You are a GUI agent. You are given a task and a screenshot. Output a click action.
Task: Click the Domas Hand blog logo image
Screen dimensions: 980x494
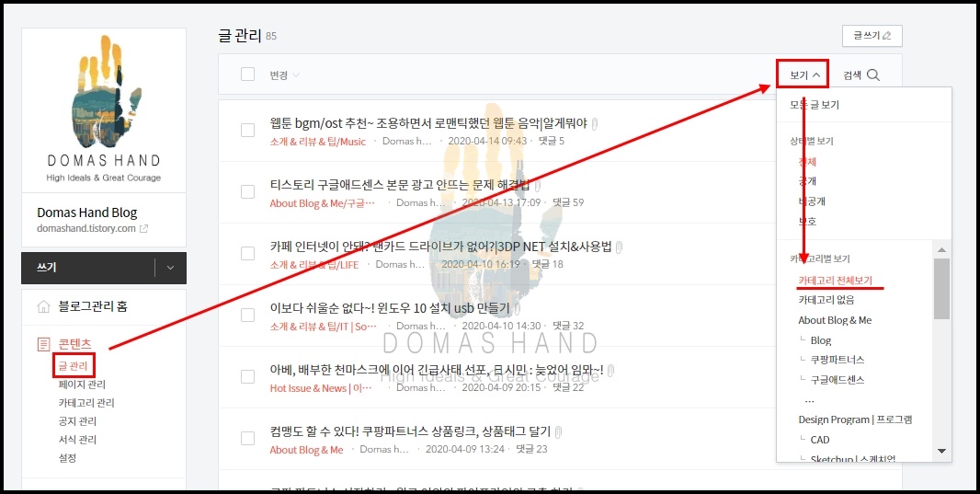pos(104,109)
